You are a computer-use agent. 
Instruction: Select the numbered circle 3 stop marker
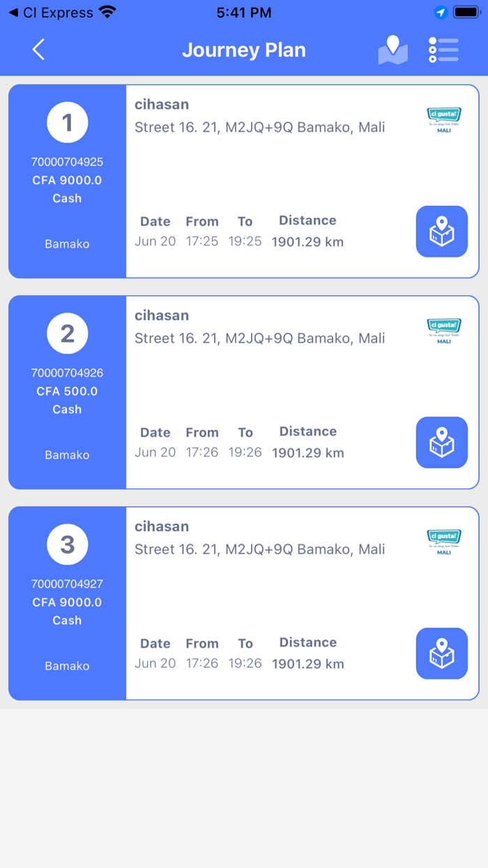coord(67,544)
